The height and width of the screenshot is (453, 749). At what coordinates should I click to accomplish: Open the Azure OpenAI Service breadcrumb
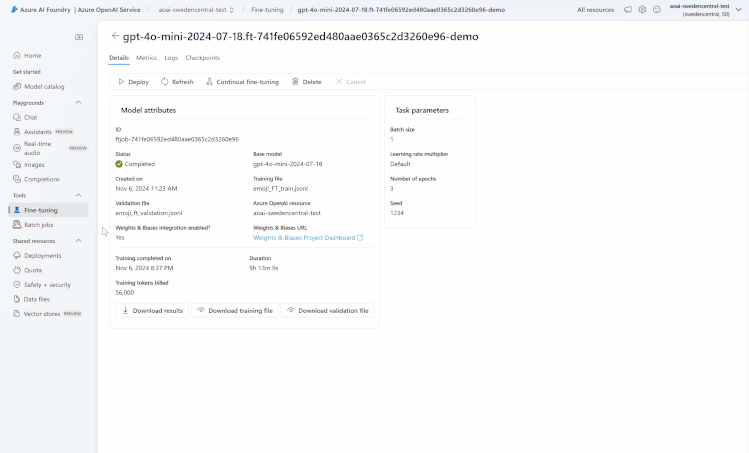pos(109,10)
